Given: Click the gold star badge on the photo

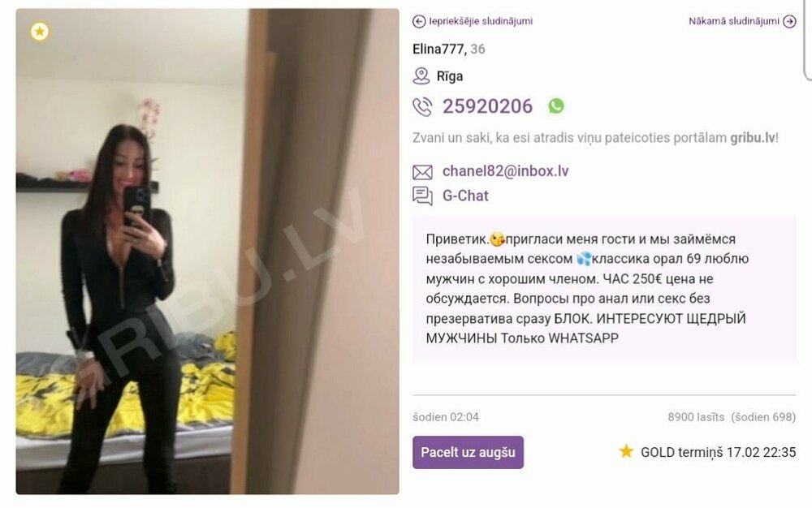Looking at the screenshot, I should point(40,32).
